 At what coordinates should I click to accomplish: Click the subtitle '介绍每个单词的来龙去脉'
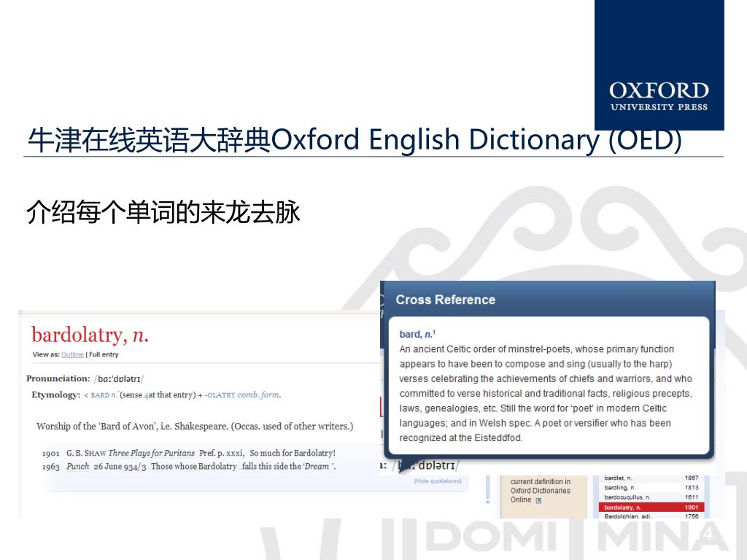click(163, 212)
